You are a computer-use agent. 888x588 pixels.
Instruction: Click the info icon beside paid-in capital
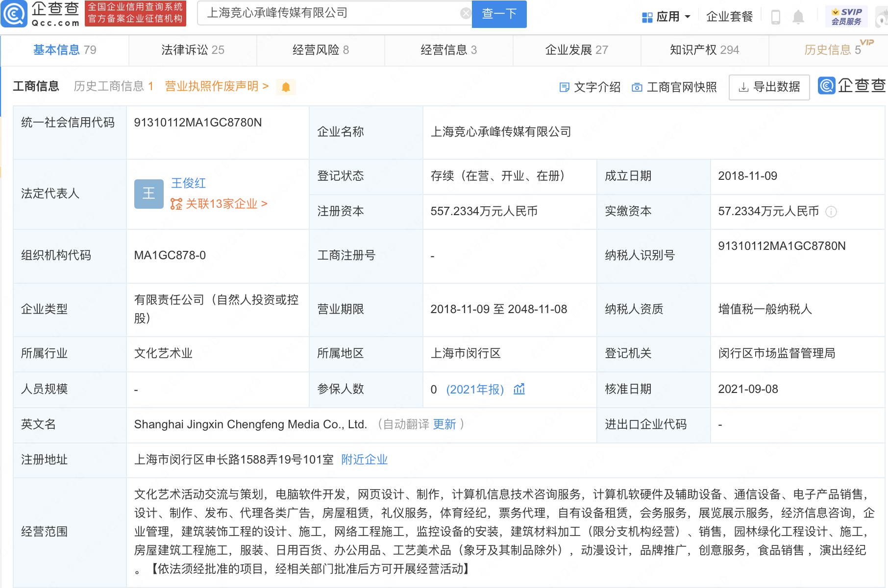tap(831, 212)
